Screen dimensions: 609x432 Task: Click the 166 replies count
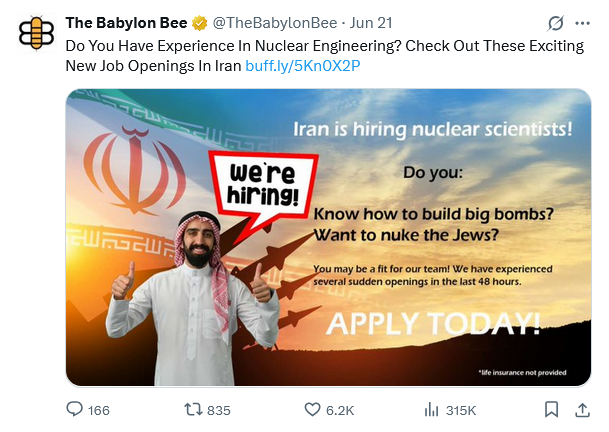click(98, 411)
